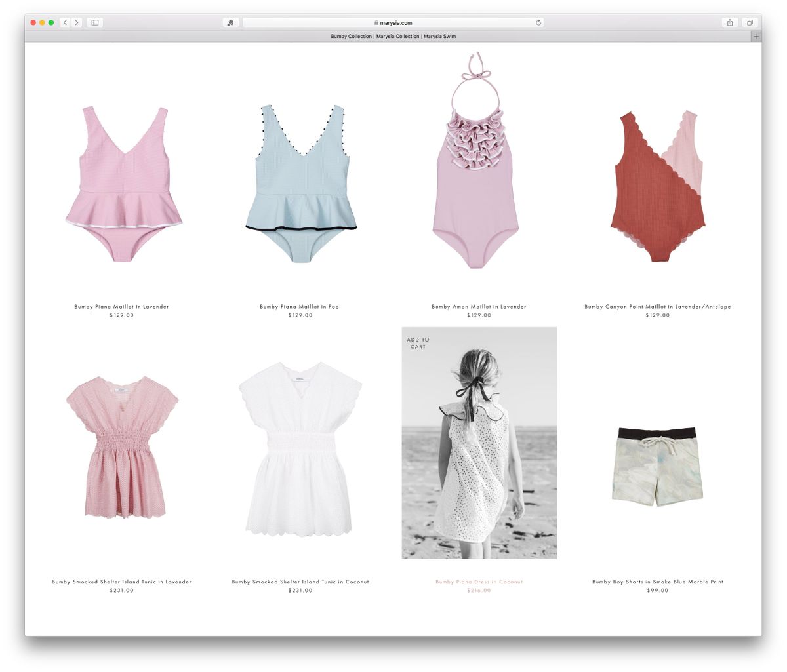Screen dimensions: 787x672
Task: Click the Safari forward arrow button
Action: 77,22
